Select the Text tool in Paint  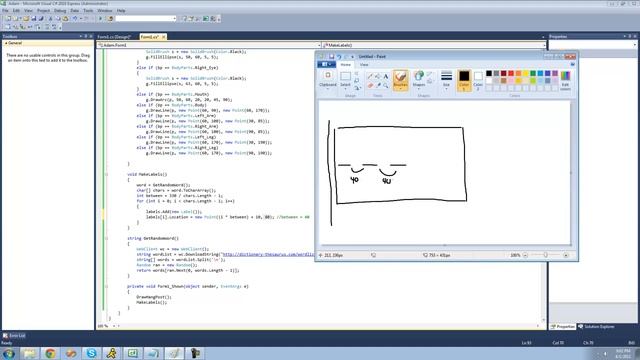(x=386, y=76)
